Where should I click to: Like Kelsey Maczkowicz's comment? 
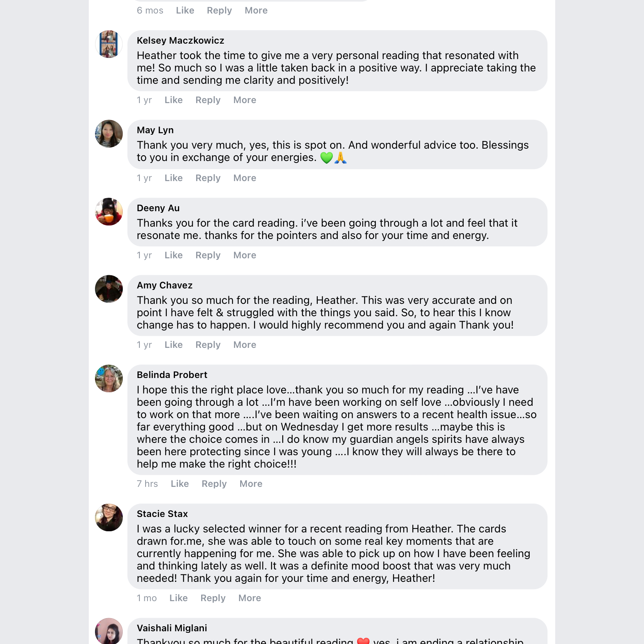pos(173,100)
